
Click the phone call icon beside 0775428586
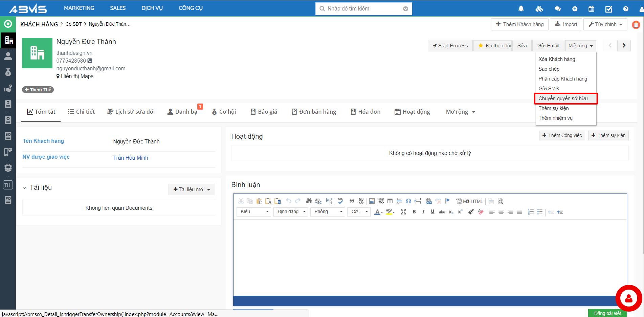point(90,61)
